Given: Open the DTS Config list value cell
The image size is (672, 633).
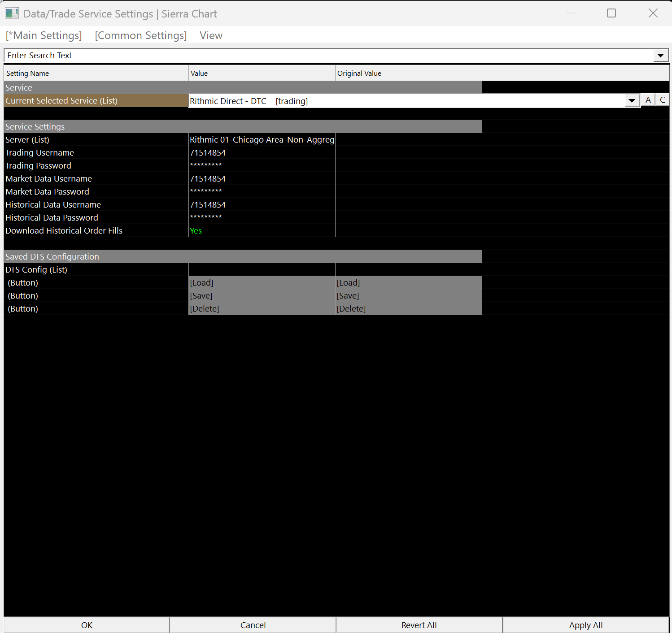Looking at the screenshot, I should [262, 270].
